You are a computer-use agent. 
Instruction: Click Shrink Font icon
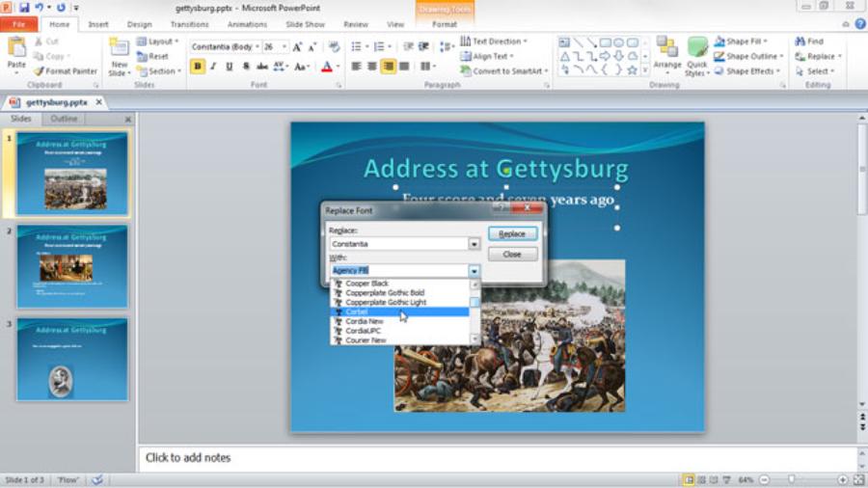point(312,47)
